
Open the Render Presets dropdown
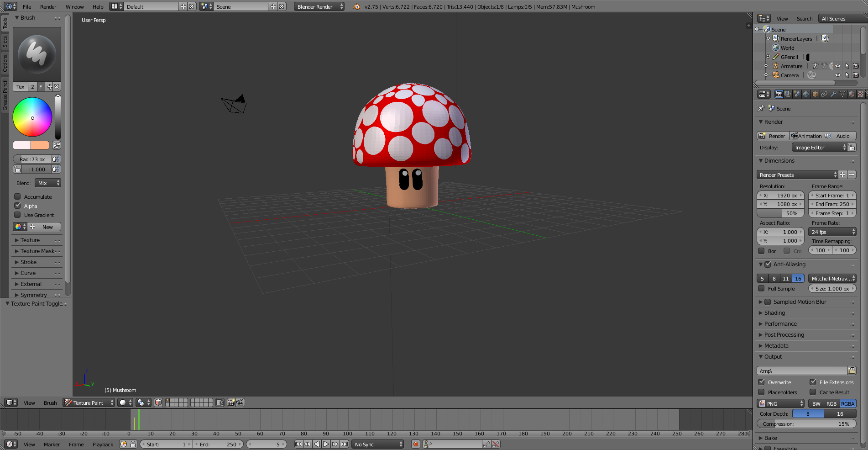(x=797, y=175)
